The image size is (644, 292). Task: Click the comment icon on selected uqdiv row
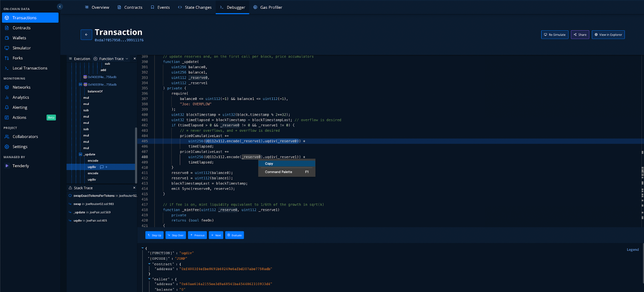102,167
